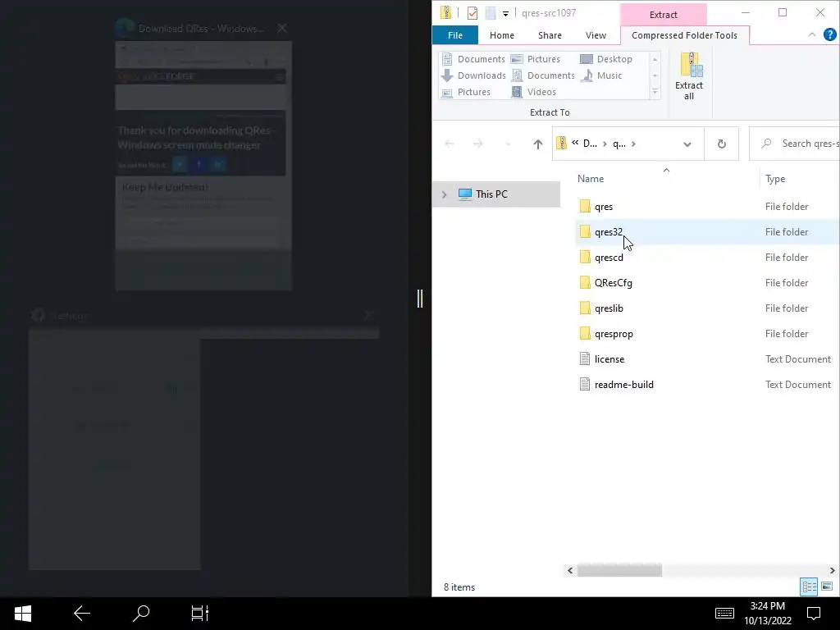Screen dimensions: 840x630
Task: Select the file name text license
Action: [x=609, y=359]
